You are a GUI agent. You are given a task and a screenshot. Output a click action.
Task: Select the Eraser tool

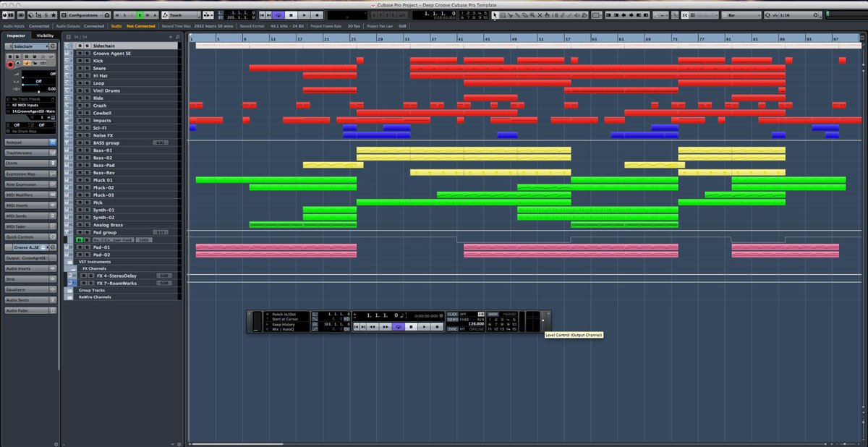pos(525,14)
